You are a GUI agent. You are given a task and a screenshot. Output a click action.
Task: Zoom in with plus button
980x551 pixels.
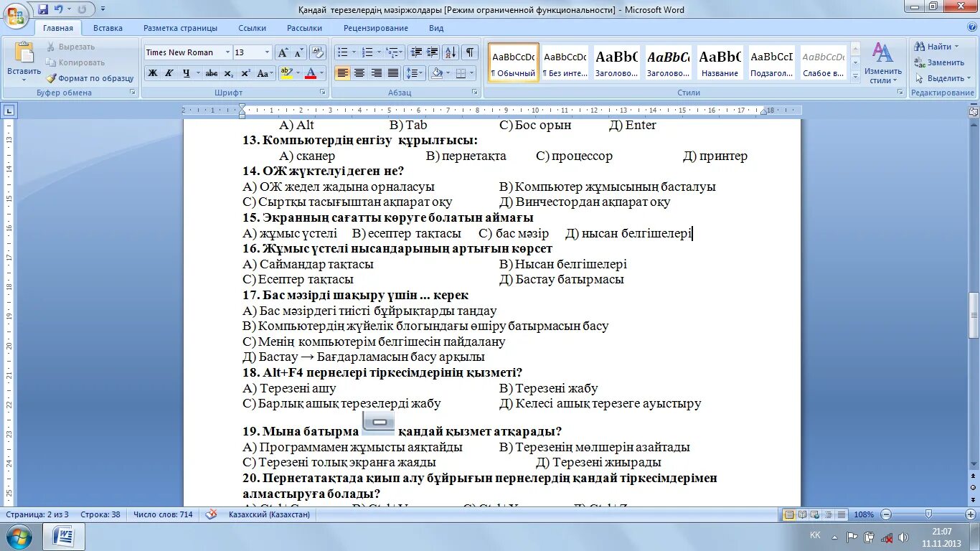point(970,514)
